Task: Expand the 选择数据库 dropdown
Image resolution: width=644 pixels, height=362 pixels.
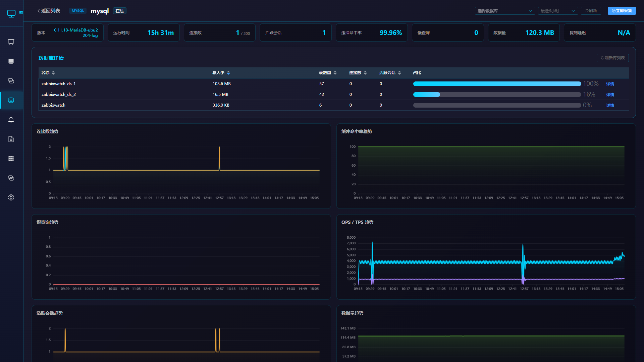Action: point(505,11)
